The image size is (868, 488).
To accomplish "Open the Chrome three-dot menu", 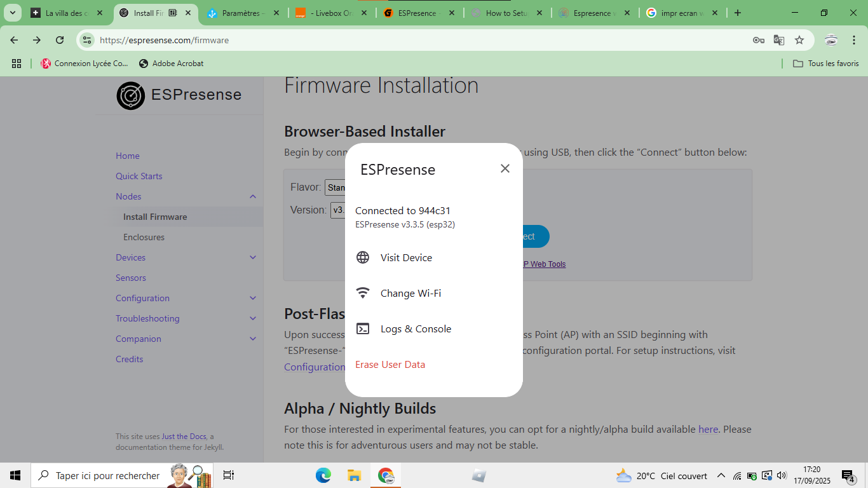I will pyautogui.click(x=853, y=40).
